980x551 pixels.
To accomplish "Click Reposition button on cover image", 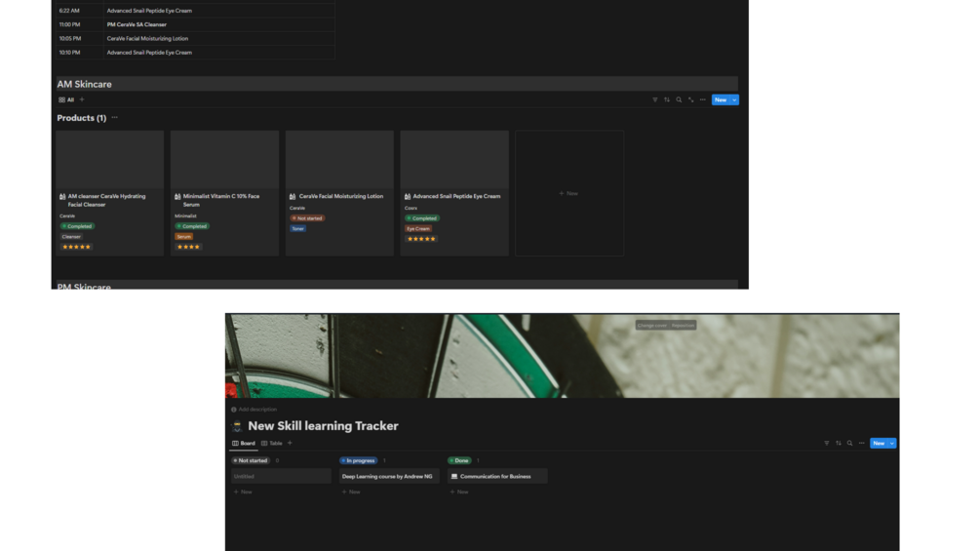I will 683,325.
